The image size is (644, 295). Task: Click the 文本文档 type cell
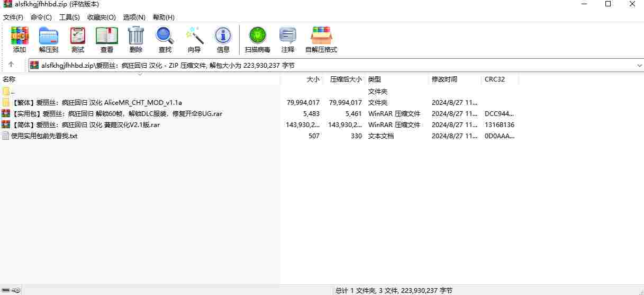pos(381,136)
